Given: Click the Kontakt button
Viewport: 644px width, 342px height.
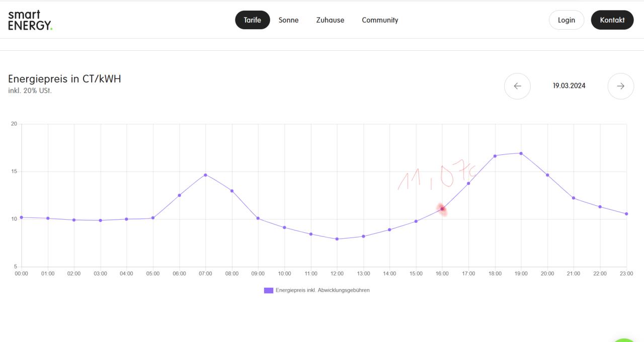Looking at the screenshot, I should pos(612,20).
